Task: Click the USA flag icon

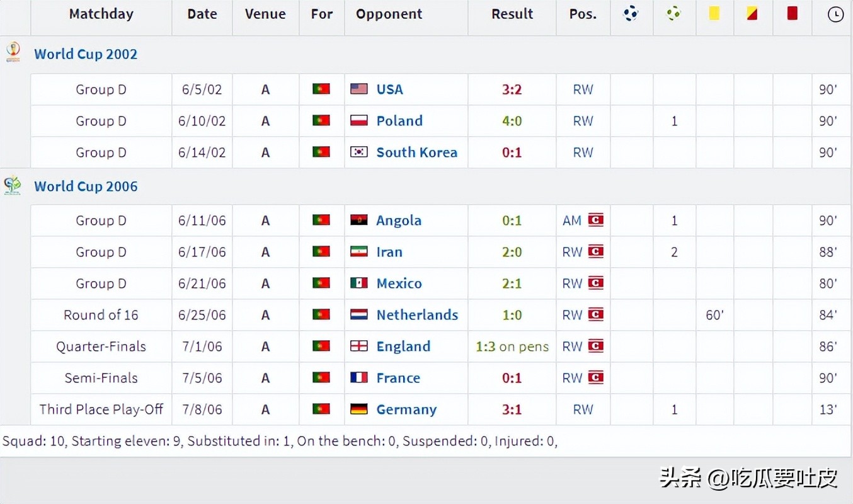Action: [x=359, y=89]
